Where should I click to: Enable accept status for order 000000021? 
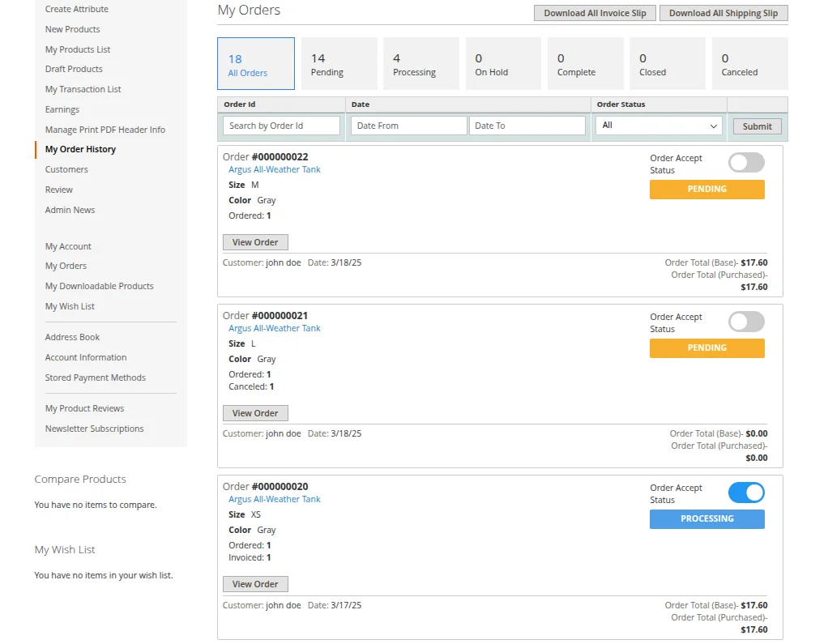745,322
